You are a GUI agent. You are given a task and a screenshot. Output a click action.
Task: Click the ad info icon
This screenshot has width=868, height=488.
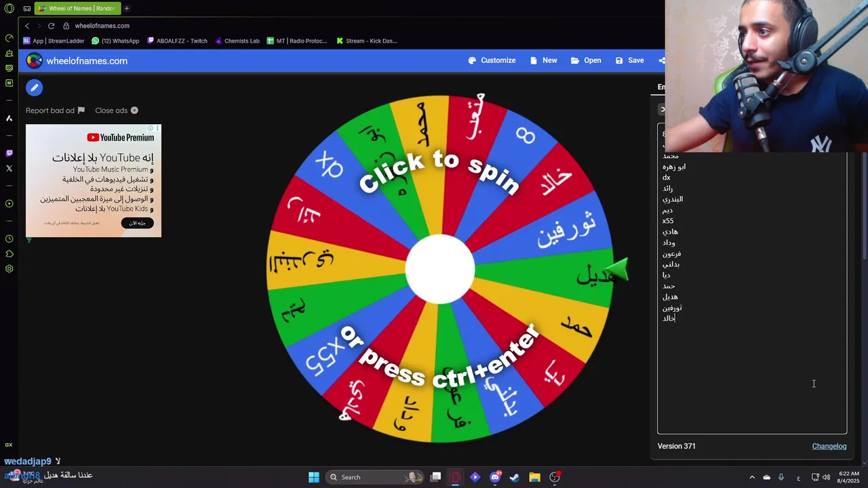[151, 128]
